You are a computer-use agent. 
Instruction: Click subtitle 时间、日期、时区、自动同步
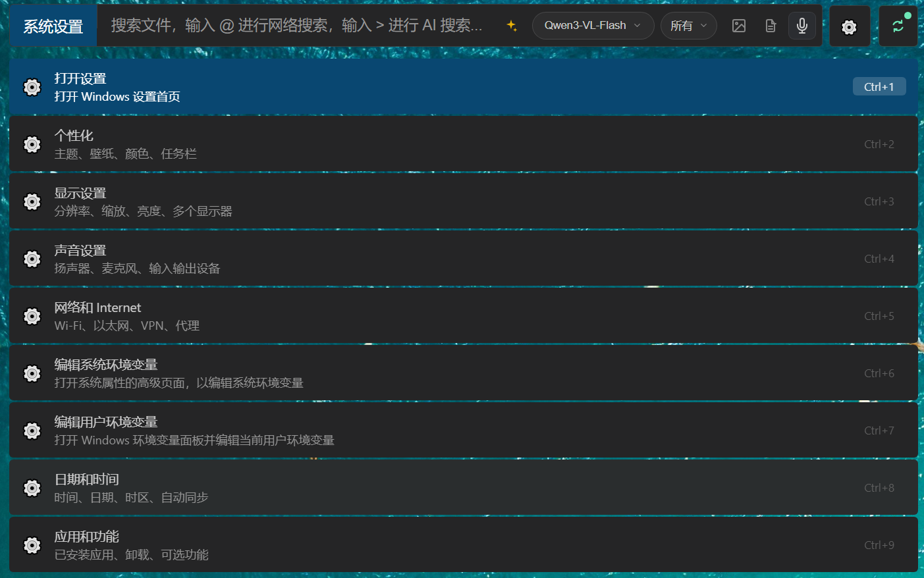coord(131,498)
